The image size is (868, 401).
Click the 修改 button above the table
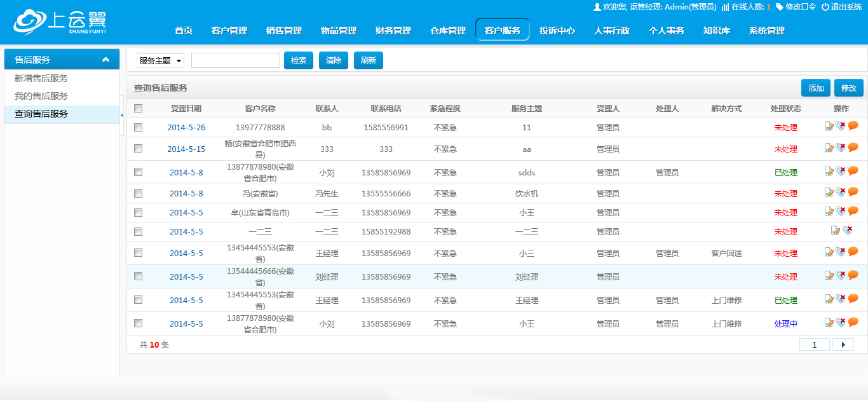point(849,88)
